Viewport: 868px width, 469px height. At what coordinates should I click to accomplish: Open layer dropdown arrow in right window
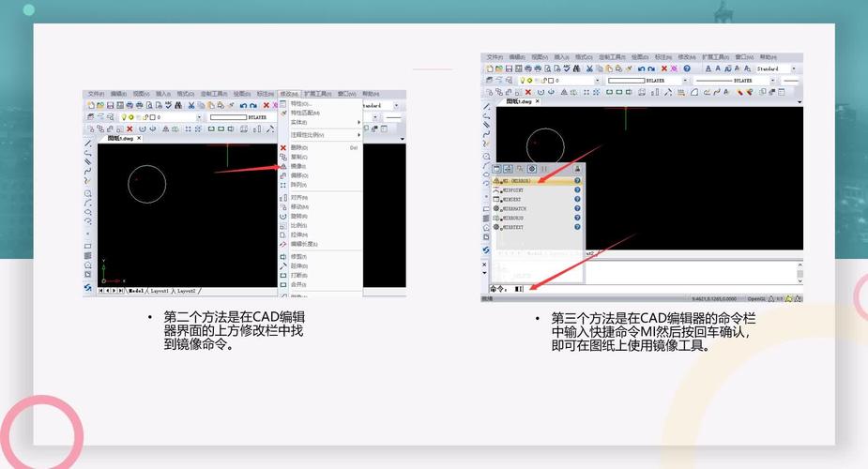(x=598, y=81)
